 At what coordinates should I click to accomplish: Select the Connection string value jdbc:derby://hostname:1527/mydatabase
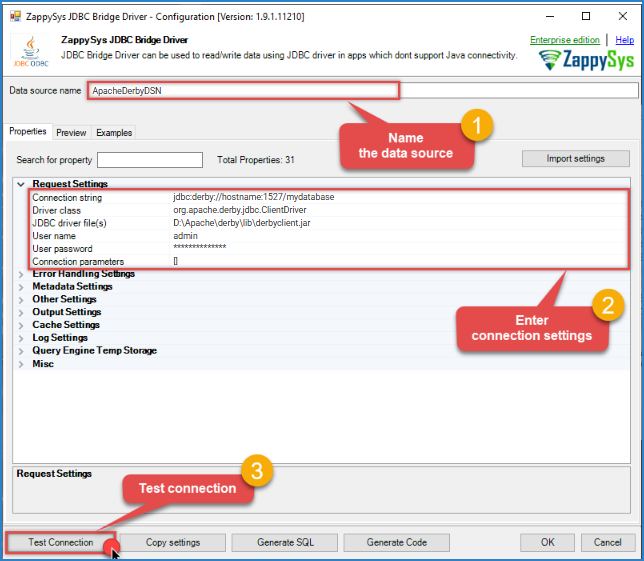coord(253,197)
